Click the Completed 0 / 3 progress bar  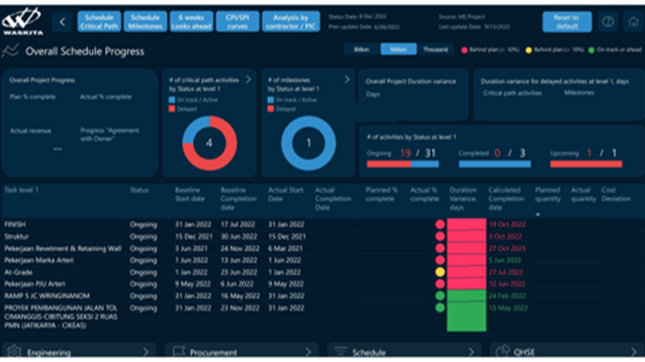point(495,164)
